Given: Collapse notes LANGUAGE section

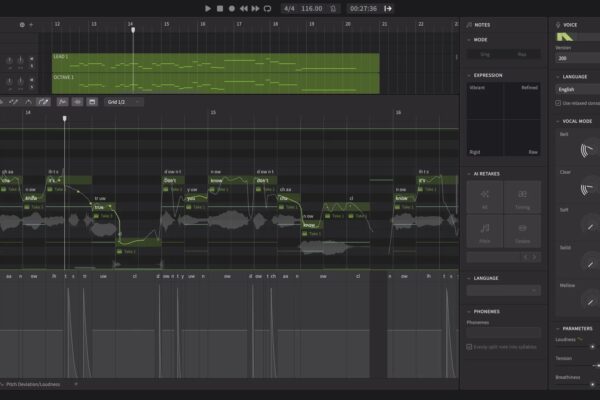Looking at the screenshot, I should [x=469, y=278].
